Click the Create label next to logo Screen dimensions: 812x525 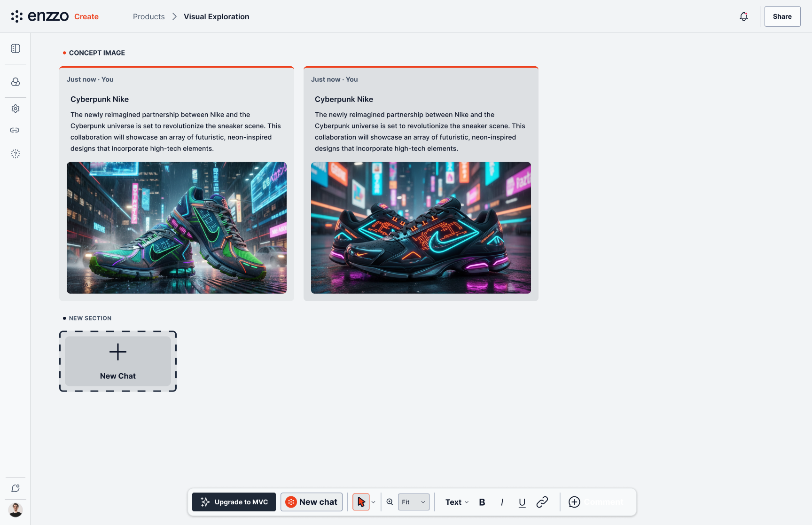tap(86, 16)
